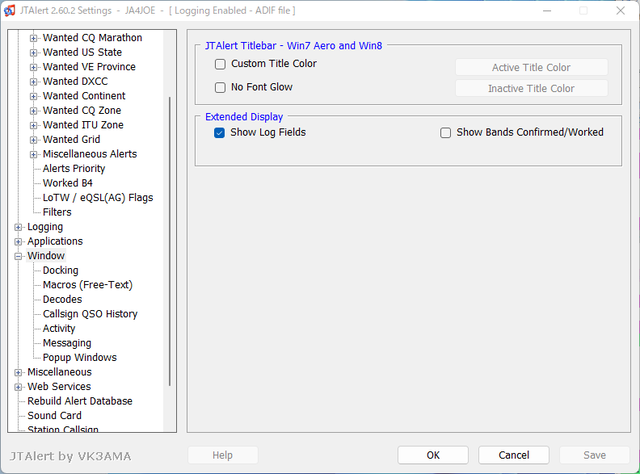Expand Wanted VE Province node

click(33, 67)
